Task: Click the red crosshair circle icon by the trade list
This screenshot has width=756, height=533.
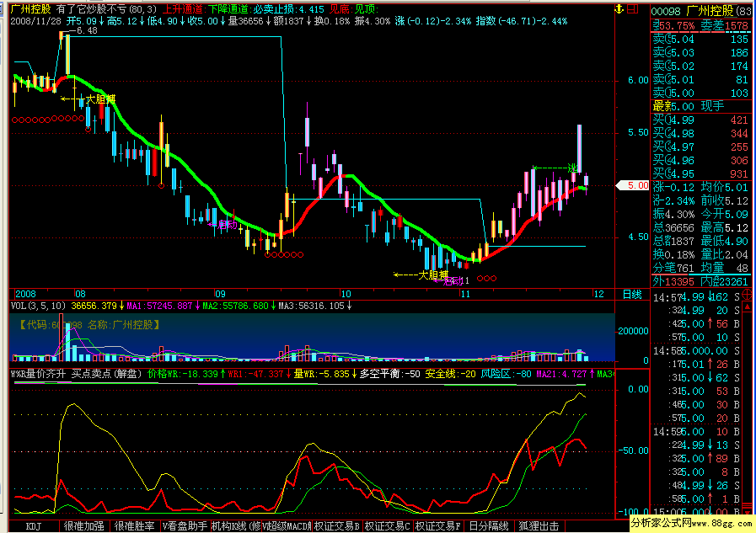Action: click(748, 294)
